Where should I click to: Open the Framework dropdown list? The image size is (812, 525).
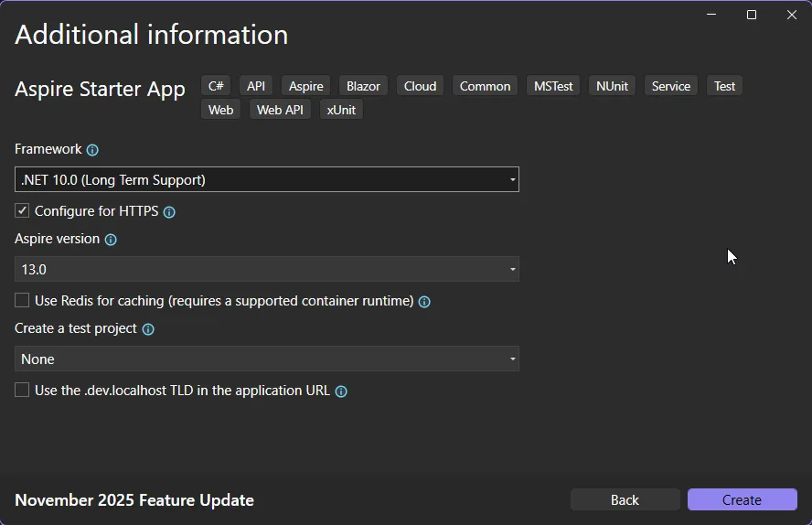267,180
